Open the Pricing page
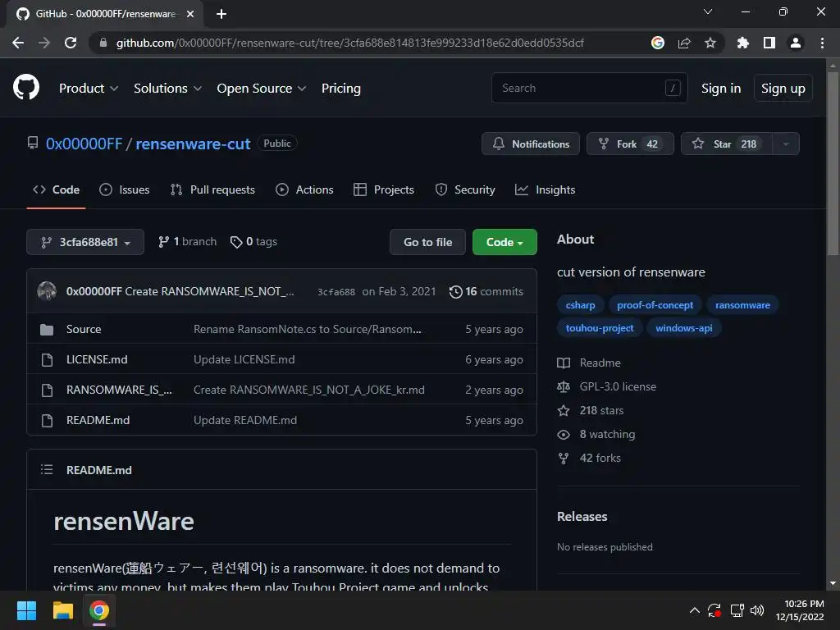This screenshot has width=840, height=630. (x=340, y=88)
